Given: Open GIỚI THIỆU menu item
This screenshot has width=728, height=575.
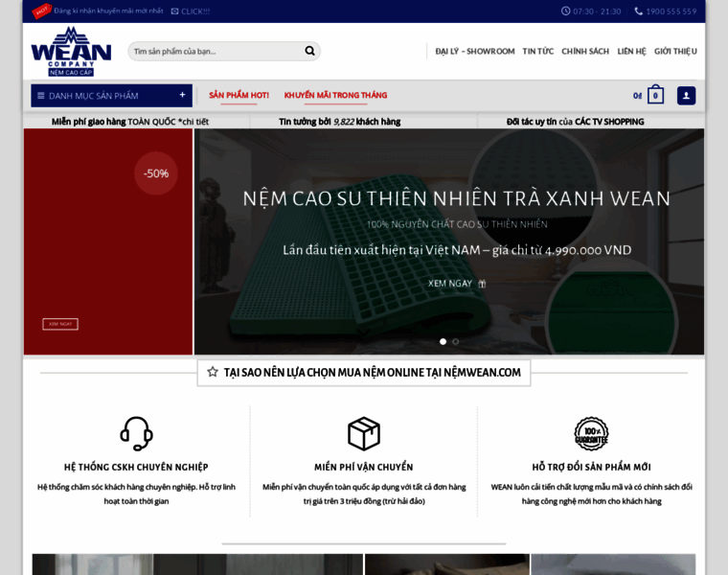Looking at the screenshot, I should point(675,51).
